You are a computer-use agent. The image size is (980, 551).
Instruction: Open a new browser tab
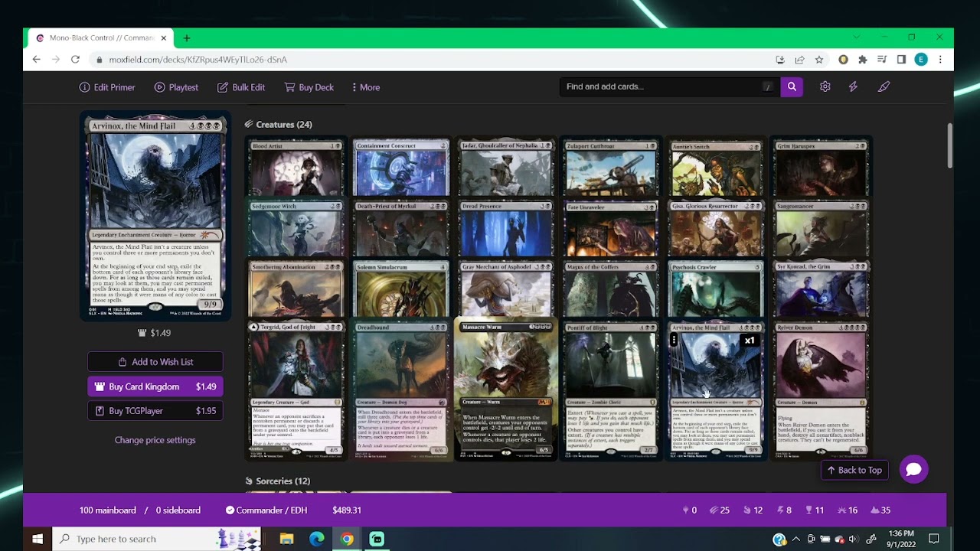click(187, 38)
